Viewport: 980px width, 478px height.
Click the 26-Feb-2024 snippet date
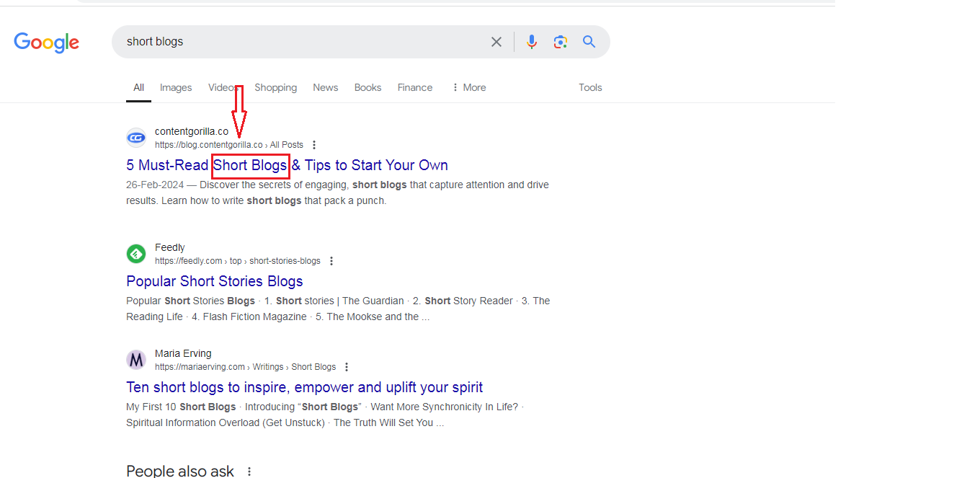(155, 185)
